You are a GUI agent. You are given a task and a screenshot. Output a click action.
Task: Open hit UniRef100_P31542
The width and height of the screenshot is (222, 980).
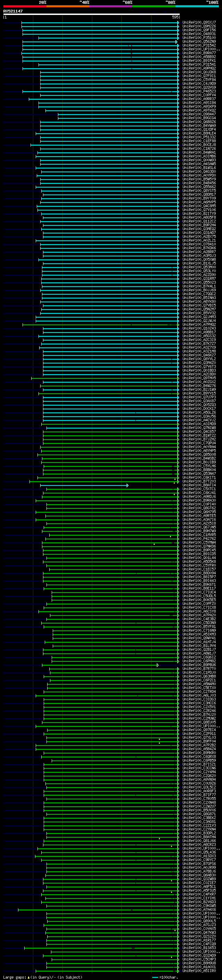pos(199,45)
